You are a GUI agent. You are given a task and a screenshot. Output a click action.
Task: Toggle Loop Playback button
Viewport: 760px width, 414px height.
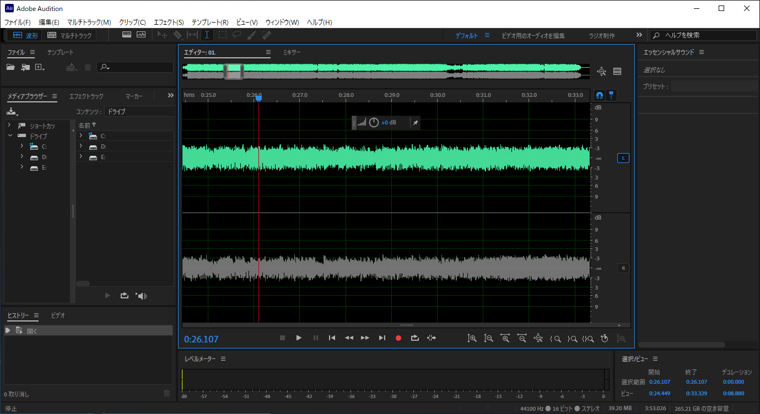coord(415,338)
